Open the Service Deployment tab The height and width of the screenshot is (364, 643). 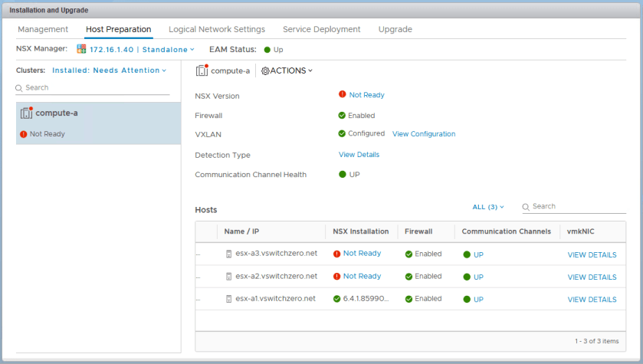(x=321, y=29)
